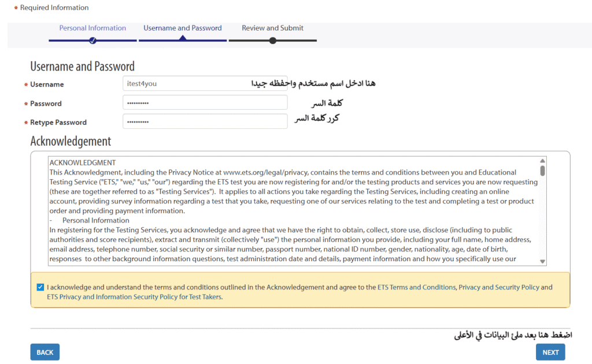Click the acknowledgment scroll down arrow
Viewport: 592px width, 364px height.
click(542, 261)
